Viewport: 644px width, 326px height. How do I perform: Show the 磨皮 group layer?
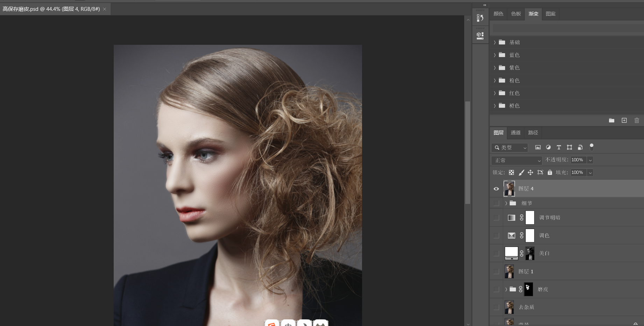496,289
